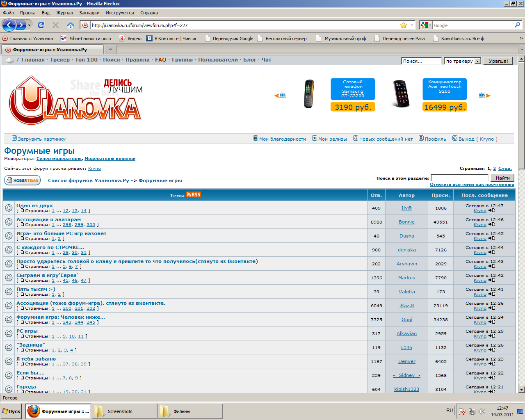Click the Новая тема icon button
Viewport: 525px width, 420px height.
point(22,180)
